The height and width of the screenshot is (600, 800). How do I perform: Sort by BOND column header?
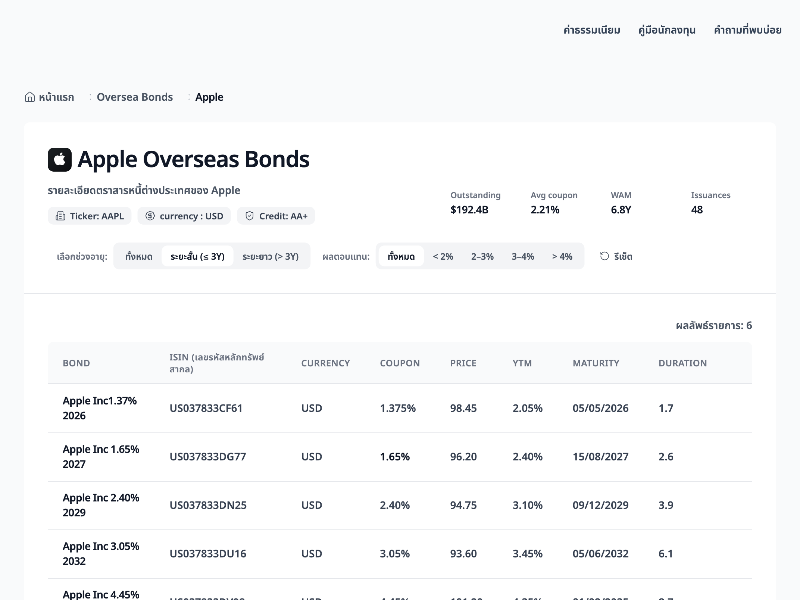[76, 363]
